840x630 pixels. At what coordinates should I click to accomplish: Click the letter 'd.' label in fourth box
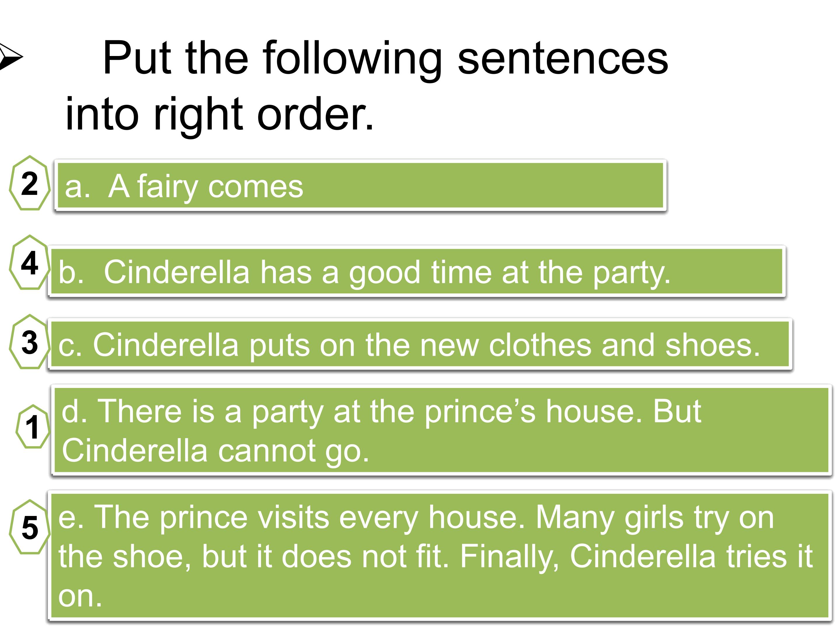point(74,412)
